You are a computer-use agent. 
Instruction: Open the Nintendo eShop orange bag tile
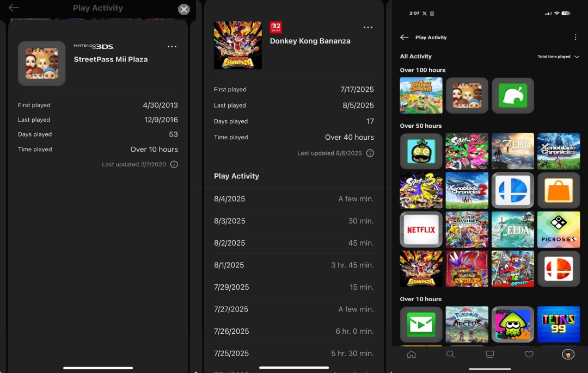coord(558,190)
